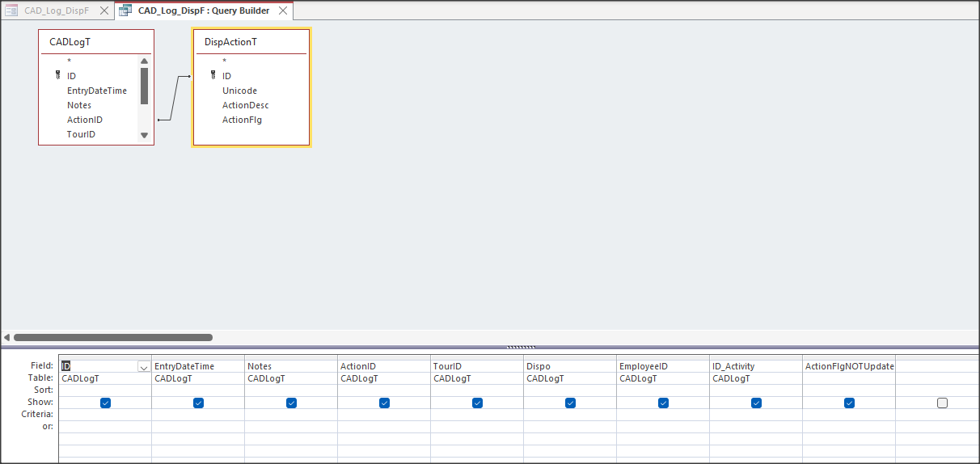Click the ActionID field cell in grid
980x464 pixels.
click(x=384, y=366)
